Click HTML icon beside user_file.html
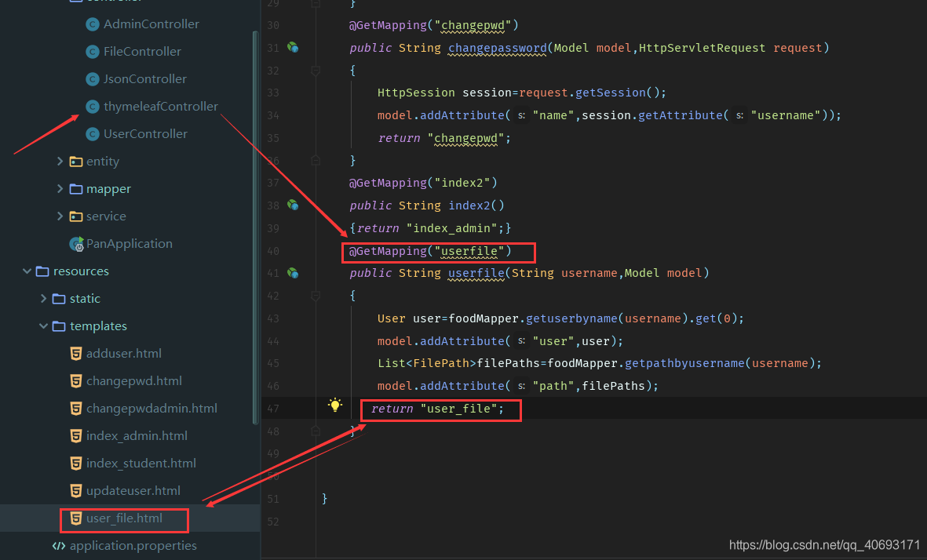Image resolution: width=927 pixels, height=560 pixels. point(75,518)
